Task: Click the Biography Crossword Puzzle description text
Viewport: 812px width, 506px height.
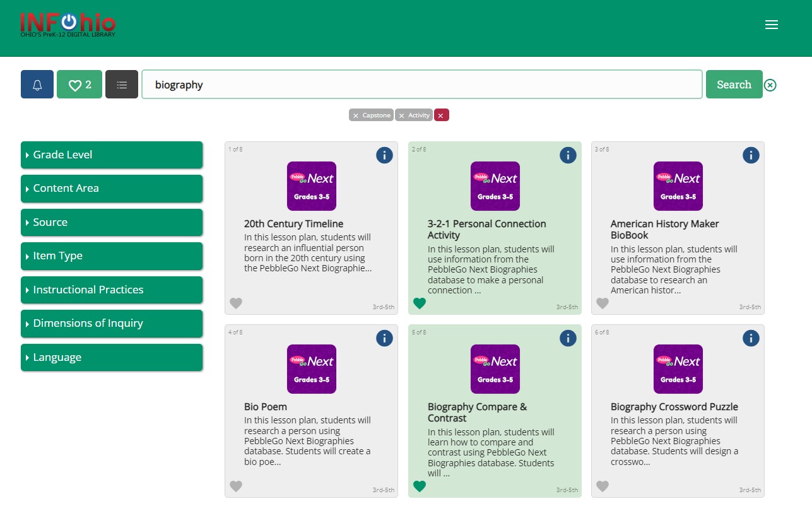Action: (x=674, y=441)
